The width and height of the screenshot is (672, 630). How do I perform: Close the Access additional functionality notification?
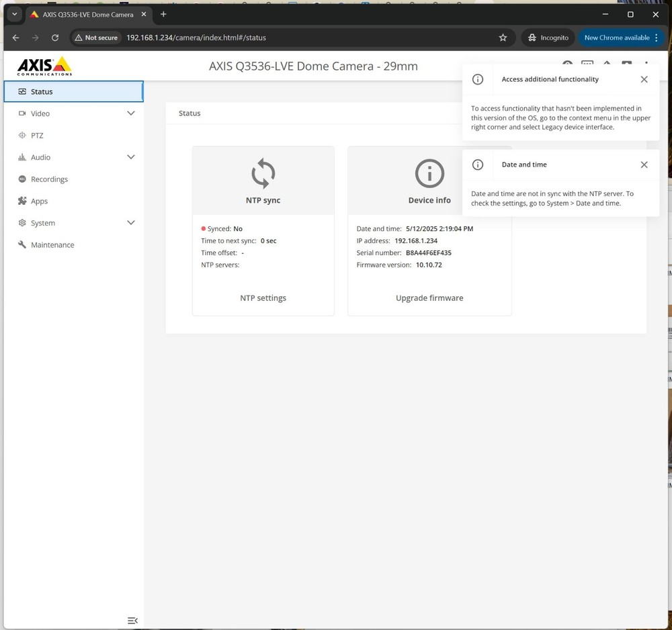point(644,79)
